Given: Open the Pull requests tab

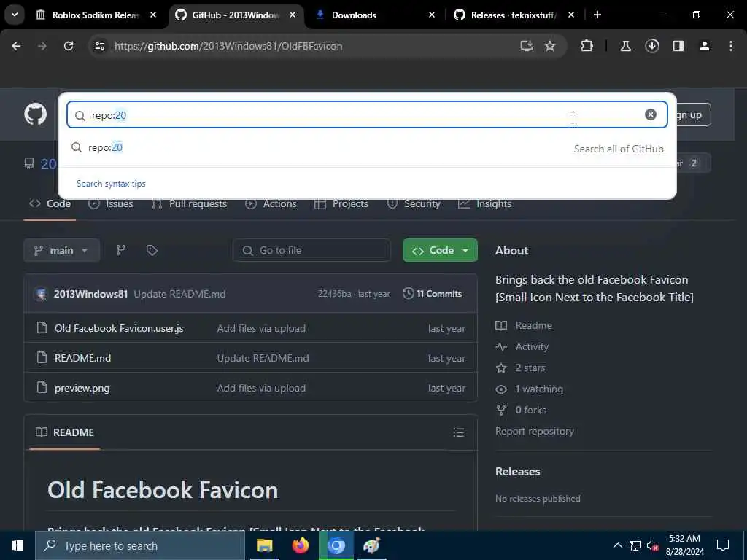Looking at the screenshot, I should 189,204.
